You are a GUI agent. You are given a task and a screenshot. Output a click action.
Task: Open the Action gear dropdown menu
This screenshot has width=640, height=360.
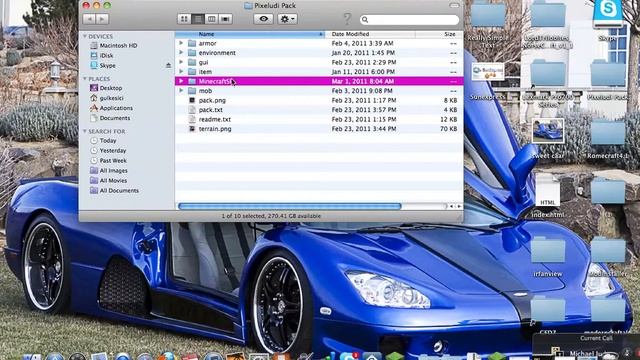[x=287, y=19]
